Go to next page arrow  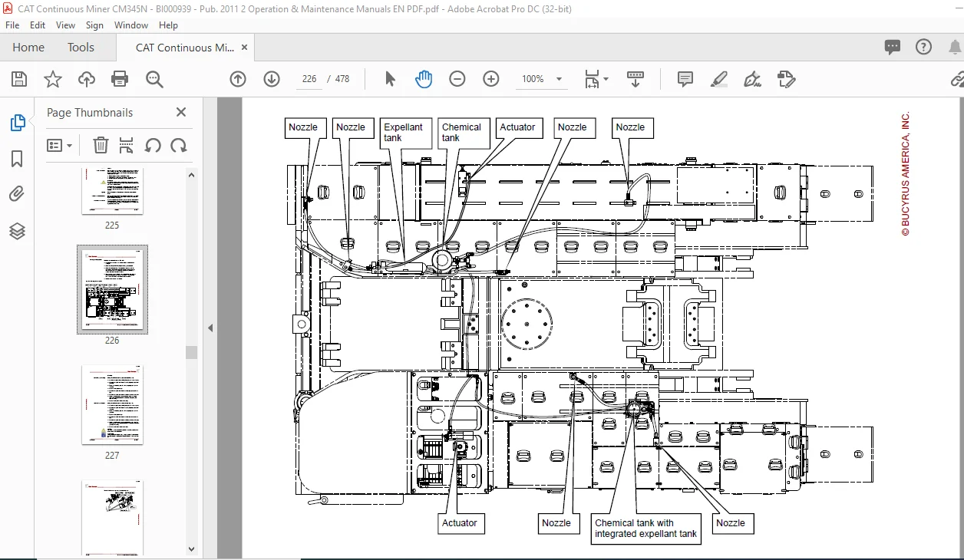click(x=272, y=79)
